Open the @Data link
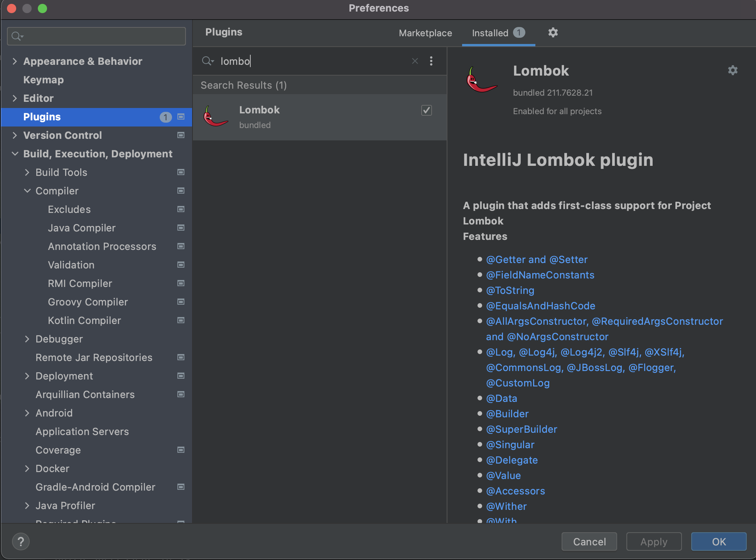The width and height of the screenshot is (756, 560). point(501,398)
